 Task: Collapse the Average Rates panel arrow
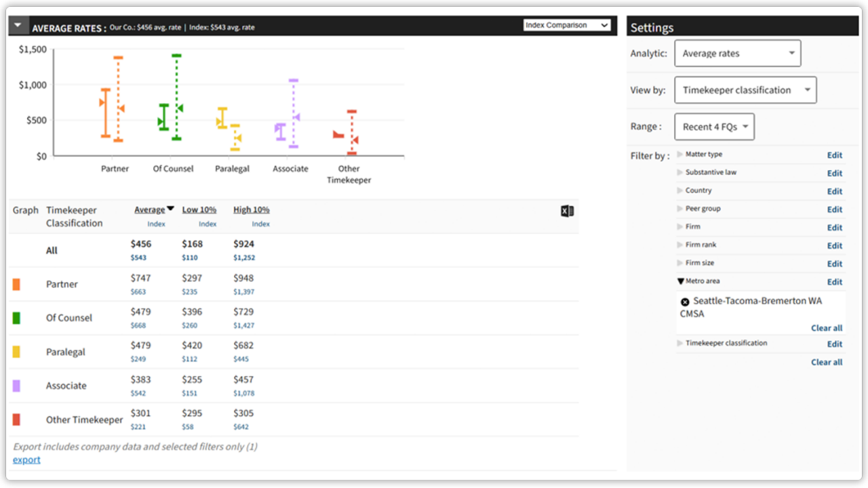click(x=18, y=26)
